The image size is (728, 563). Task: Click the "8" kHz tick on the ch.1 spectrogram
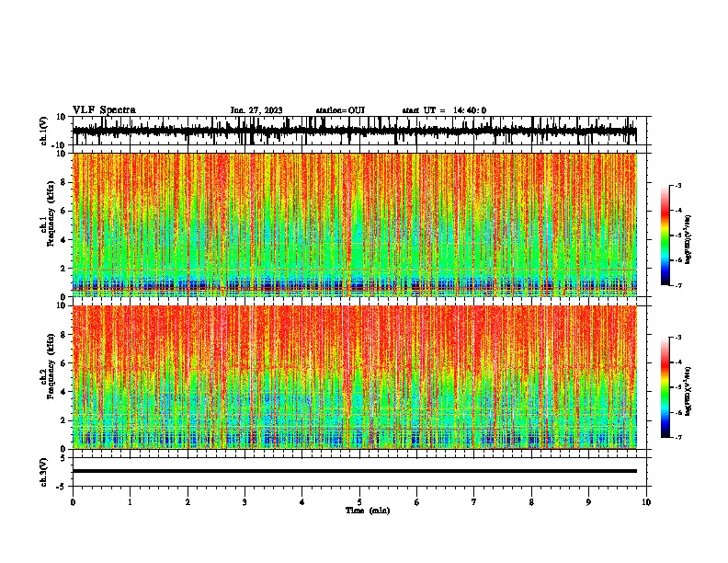pos(63,182)
